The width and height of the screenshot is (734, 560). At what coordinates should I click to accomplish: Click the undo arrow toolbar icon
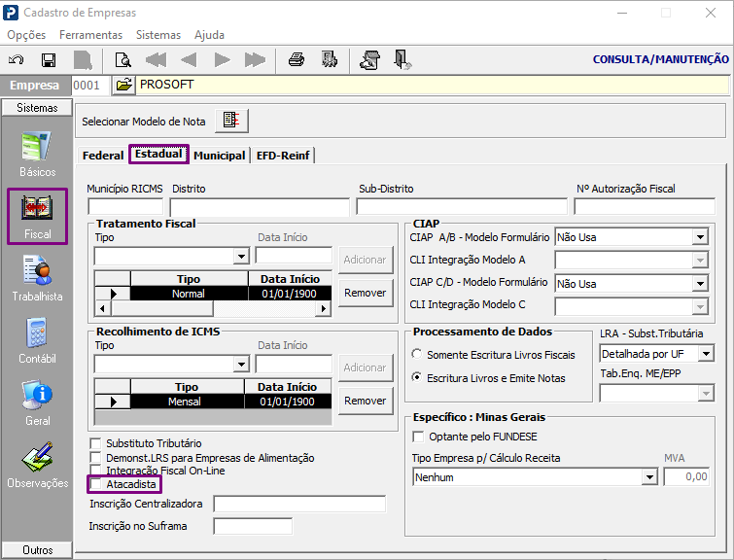point(17,60)
